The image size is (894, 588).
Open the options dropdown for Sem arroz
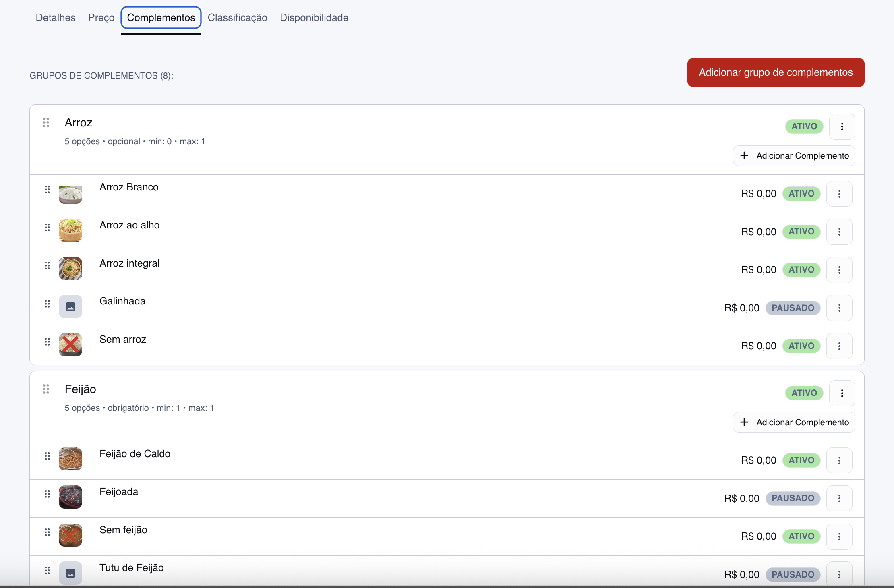(x=839, y=346)
